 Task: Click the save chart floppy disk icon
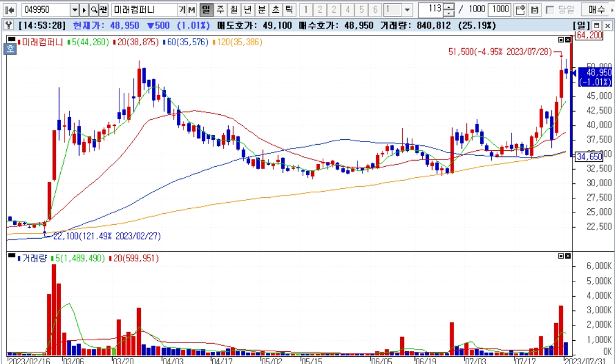(x=534, y=10)
